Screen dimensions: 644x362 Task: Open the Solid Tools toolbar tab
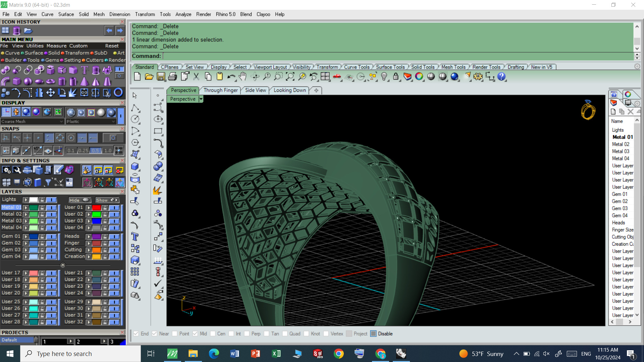[x=423, y=67]
